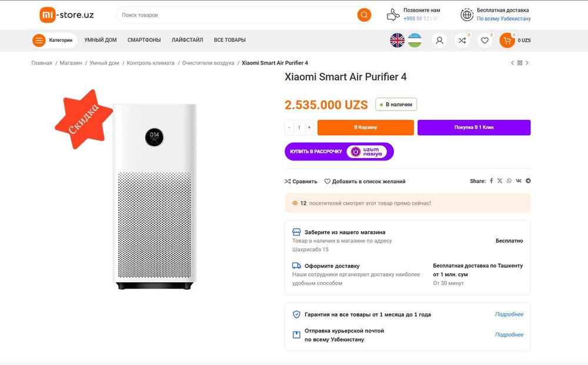This screenshot has height=365, width=588.
Task: Open the user account icon
Action: (439, 41)
